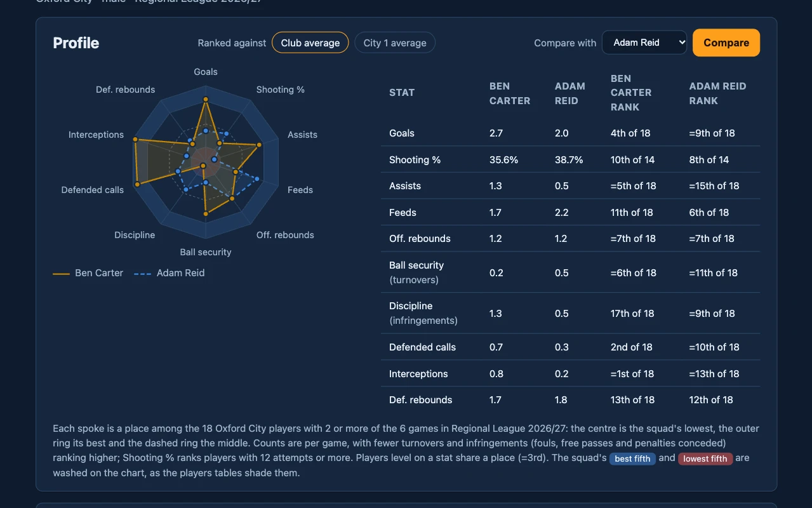Click Ben Carter's Goals rank 4th of 18
Image resolution: width=812 pixels, height=508 pixels.
click(630, 133)
